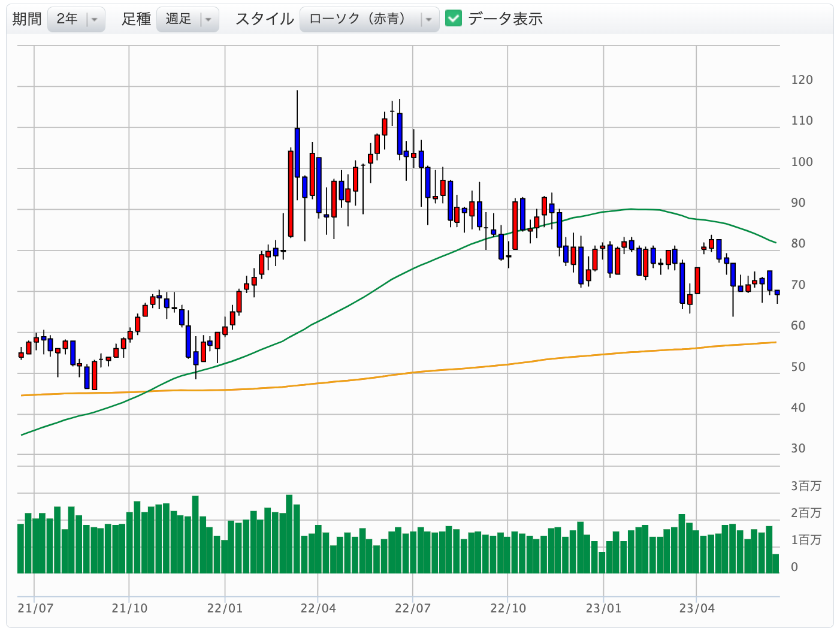
Task: Click the 100 price label on the right axis
Action: (802, 162)
